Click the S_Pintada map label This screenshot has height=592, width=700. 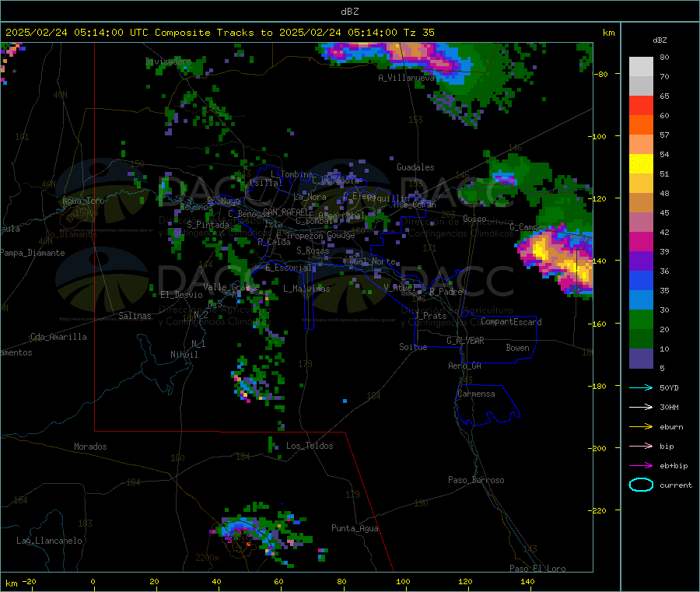[208, 225]
